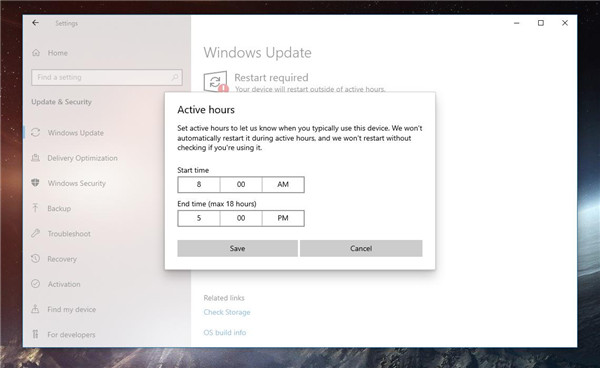Click the search magnifier icon
600x368 pixels.
[x=174, y=77]
